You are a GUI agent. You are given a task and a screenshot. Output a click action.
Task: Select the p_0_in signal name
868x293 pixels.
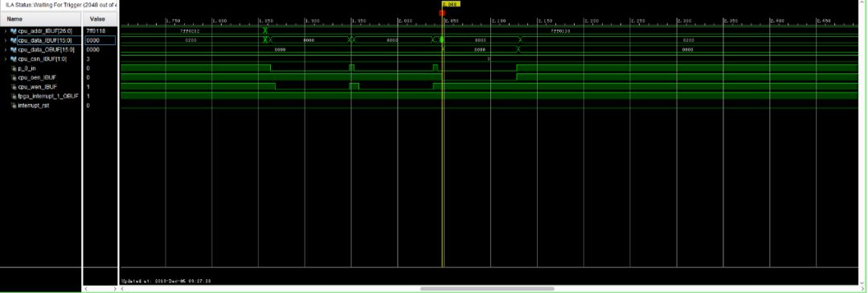point(27,68)
